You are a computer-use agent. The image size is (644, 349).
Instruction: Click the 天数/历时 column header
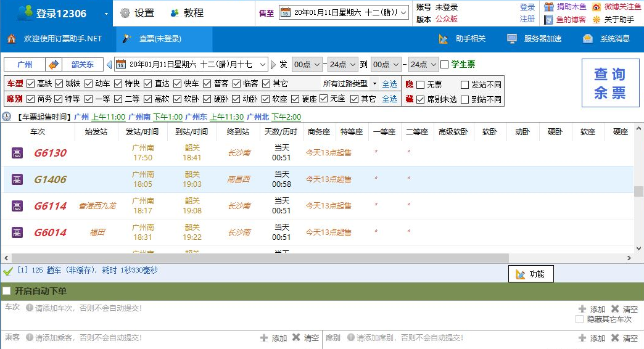[x=281, y=132]
